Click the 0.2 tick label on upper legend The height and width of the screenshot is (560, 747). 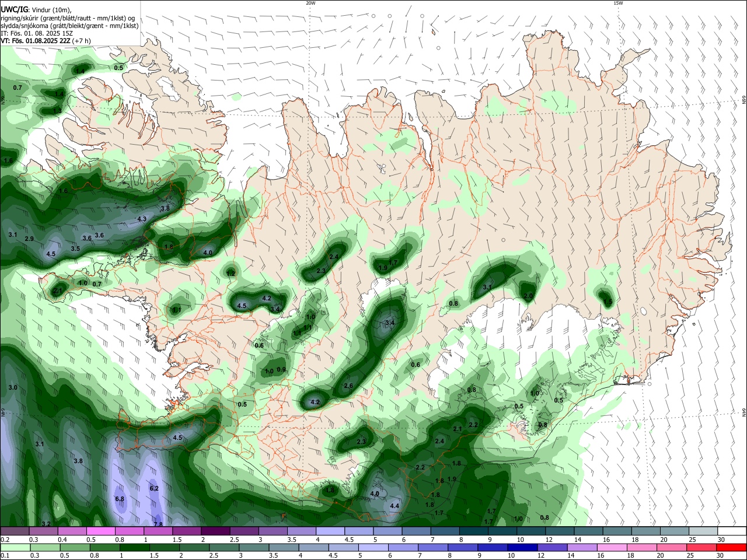(5, 540)
